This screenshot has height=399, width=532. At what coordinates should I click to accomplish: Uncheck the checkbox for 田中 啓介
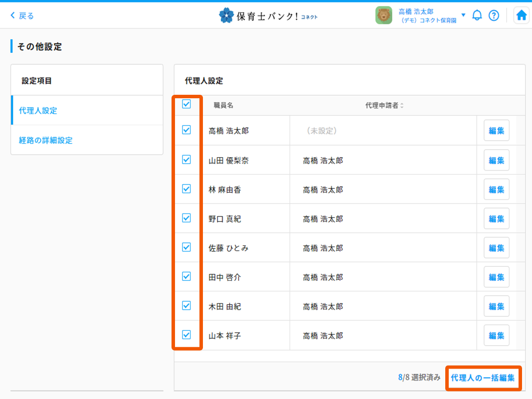click(x=186, y=276)
